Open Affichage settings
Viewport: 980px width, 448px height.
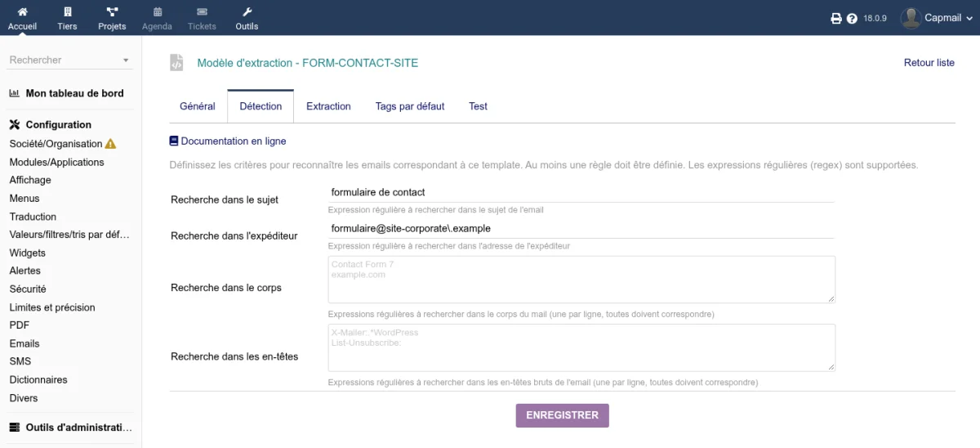30,180
